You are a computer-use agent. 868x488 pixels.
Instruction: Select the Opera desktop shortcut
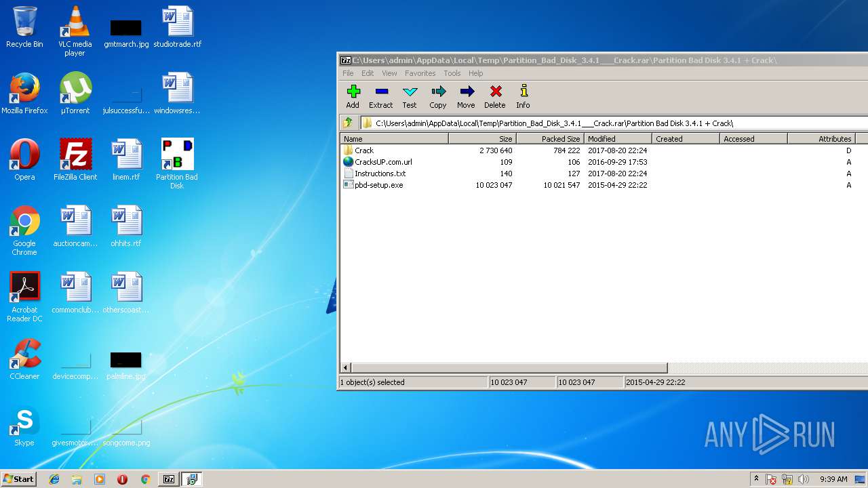click(24, 160)
